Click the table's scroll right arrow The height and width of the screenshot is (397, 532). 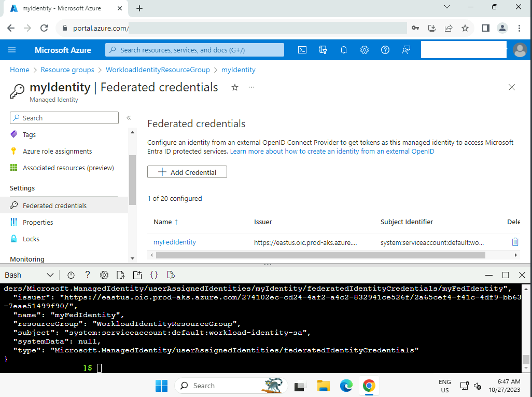(516, 255)
